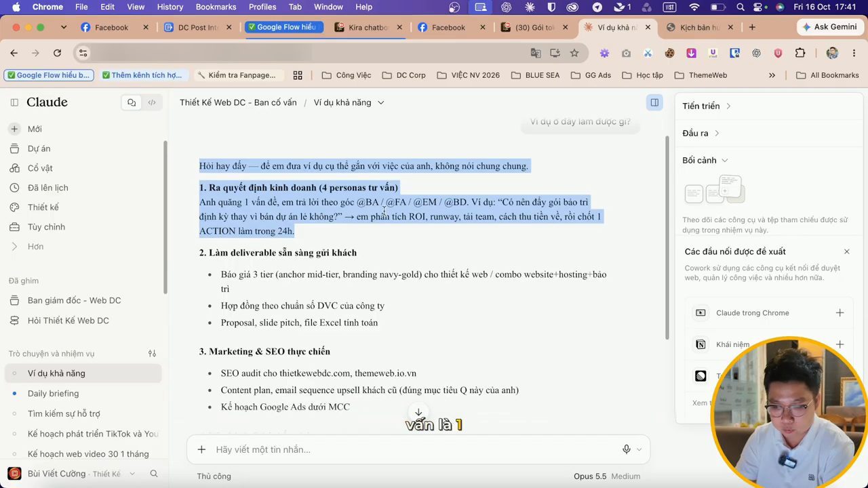This screenshot has width=868, height=488.
Task: Open pinned Hỏi Thiết Kế Web DC
Action: tap(68, 321)
